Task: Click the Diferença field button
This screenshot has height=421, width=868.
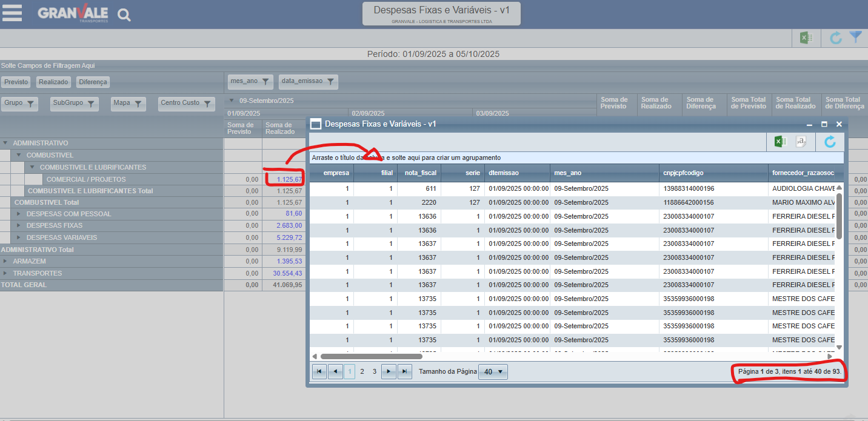Action: click(93, 82)
